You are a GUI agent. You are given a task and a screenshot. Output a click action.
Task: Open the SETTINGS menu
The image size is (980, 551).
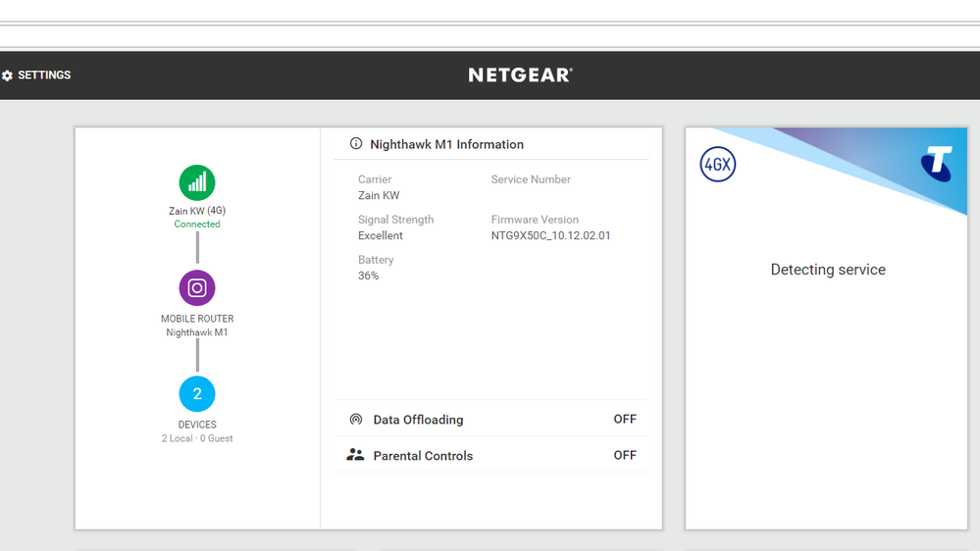coord(44,75)
